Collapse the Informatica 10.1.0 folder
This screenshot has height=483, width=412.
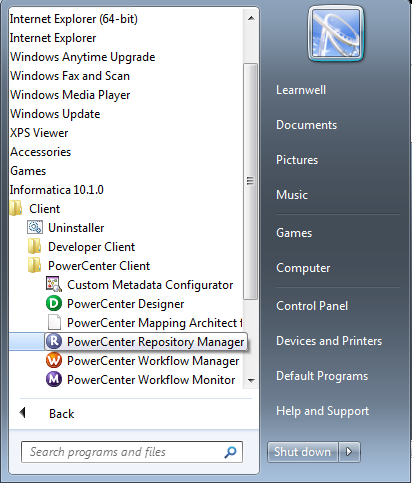click(x=57, y=190)
